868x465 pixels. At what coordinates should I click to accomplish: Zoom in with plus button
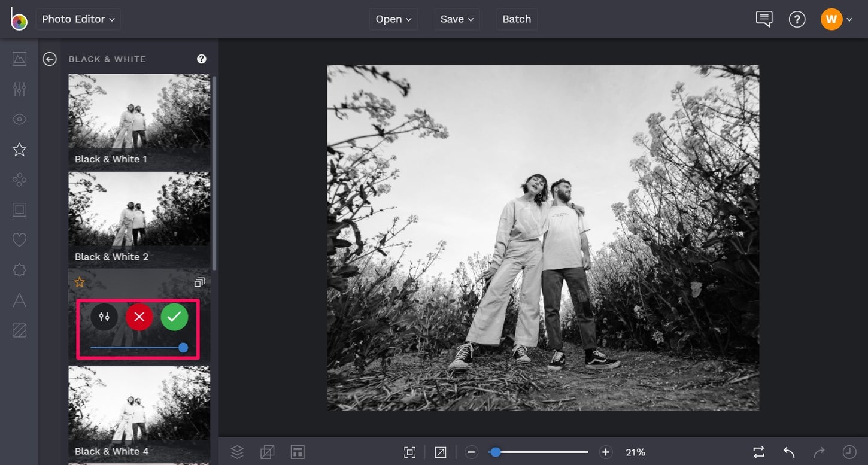(x=606, y=452)
